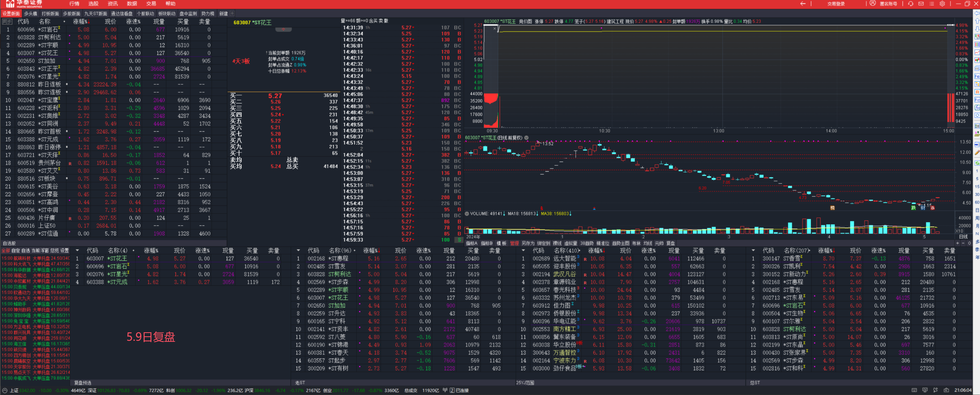Click the 13.52 high price marker on daily chart
The image size is (980, 395).
(548, 144)
